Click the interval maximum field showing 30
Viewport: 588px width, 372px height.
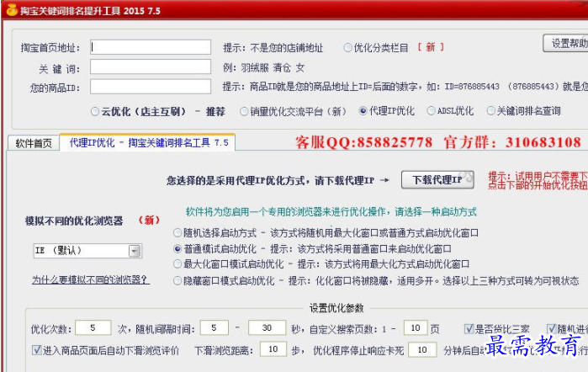click(267, 327)
